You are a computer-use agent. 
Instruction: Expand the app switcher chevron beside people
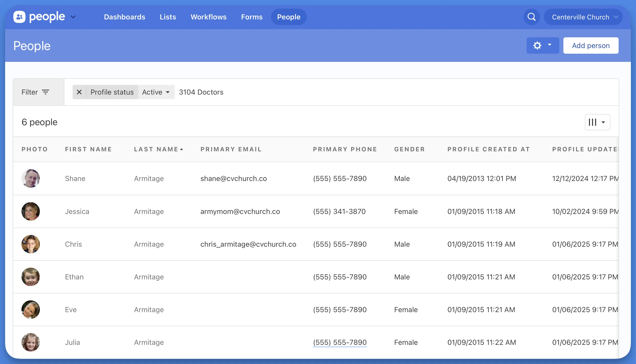click(73, 17)
